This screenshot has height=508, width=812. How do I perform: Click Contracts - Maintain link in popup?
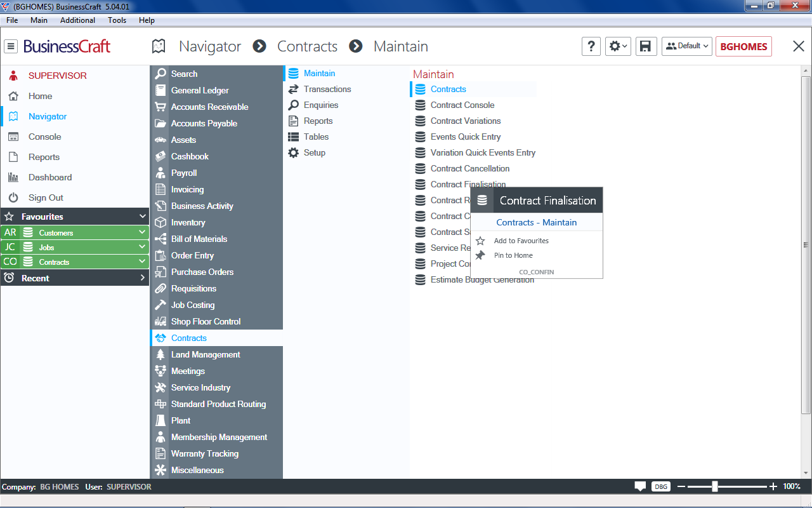(537, 222)
